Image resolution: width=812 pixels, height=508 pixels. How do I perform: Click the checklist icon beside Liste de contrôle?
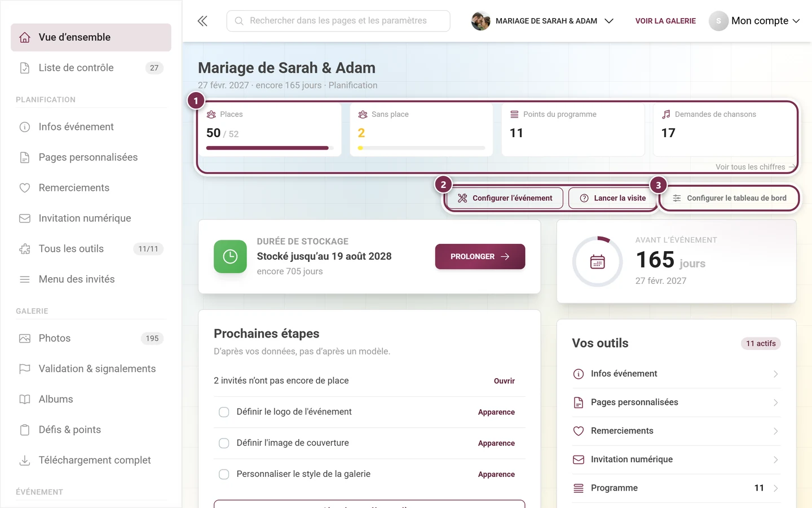click(x=25, y=68)
